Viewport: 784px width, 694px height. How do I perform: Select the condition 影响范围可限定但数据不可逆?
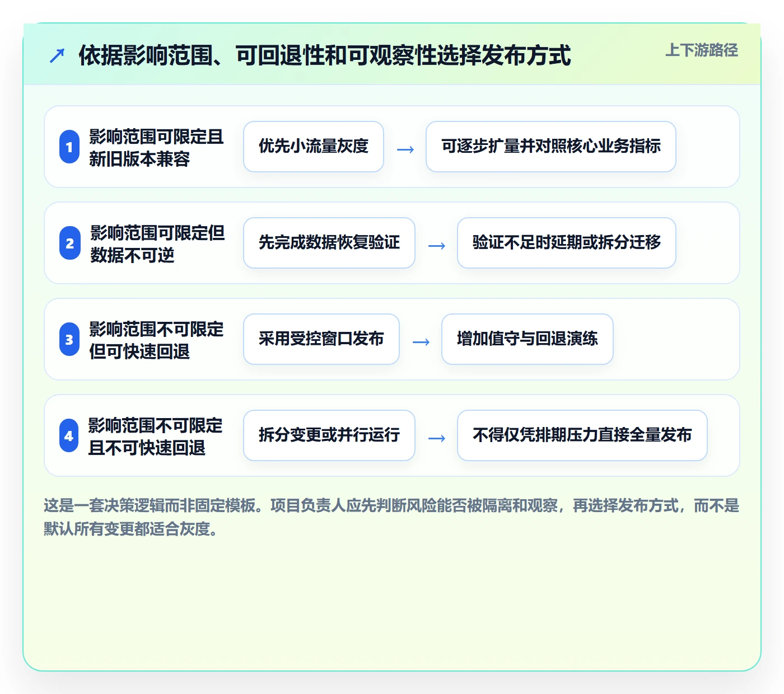(x=157, y=243)
